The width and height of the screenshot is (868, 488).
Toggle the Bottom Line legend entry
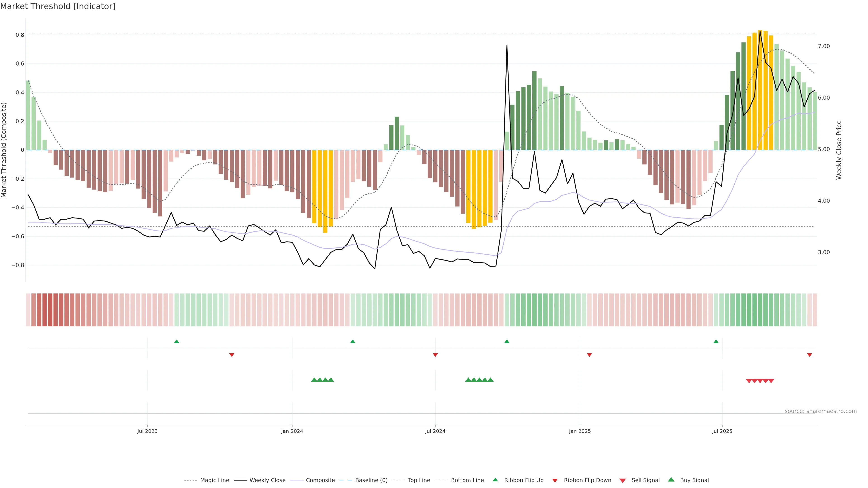click(467, 480)
